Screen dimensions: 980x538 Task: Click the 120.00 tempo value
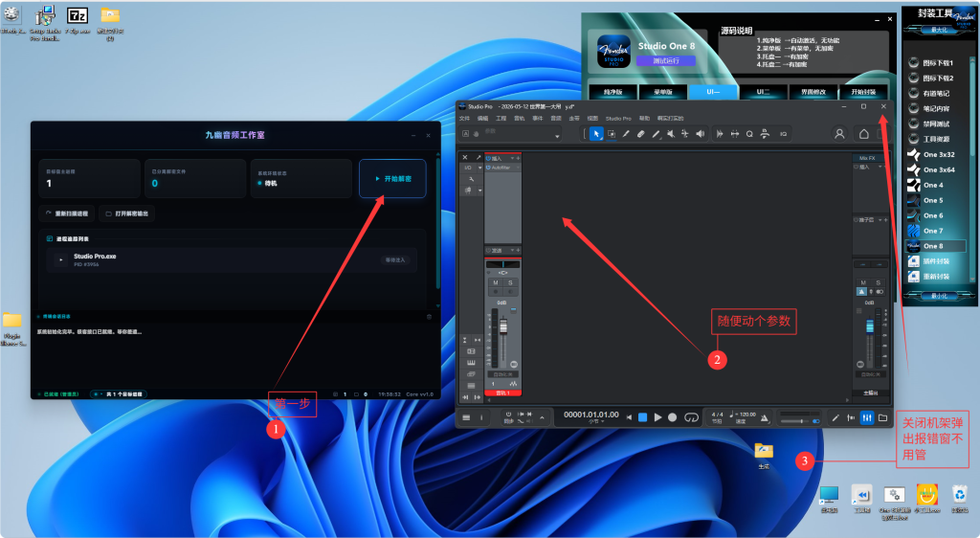747,415
